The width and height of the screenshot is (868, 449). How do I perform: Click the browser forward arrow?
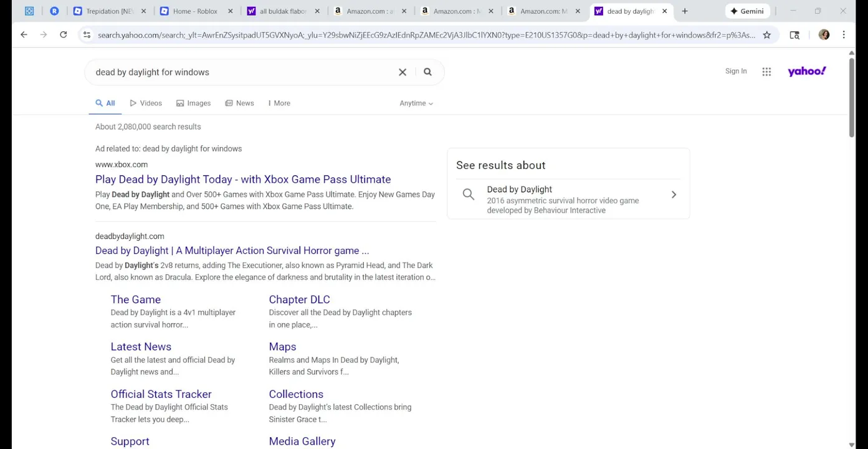[44, 35]
